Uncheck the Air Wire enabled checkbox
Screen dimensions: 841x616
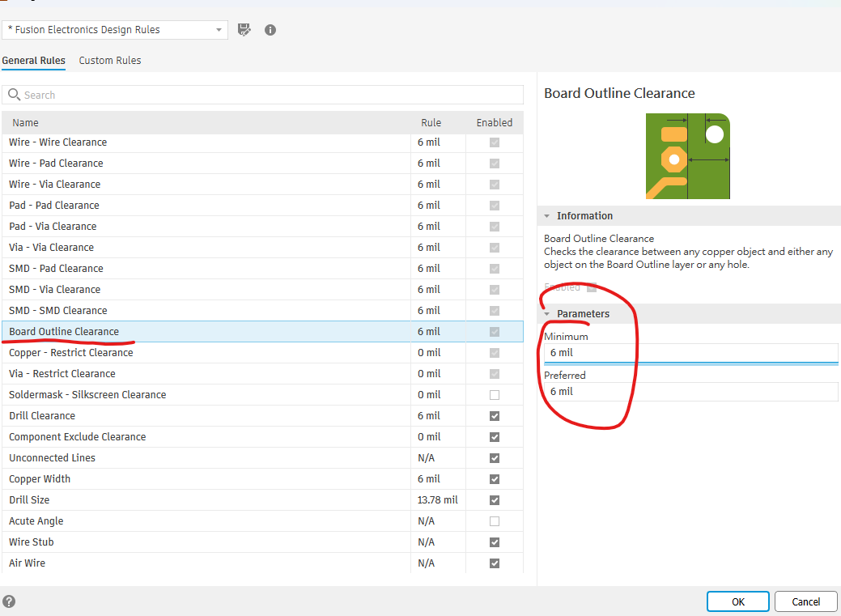click(x=495, y=563)
